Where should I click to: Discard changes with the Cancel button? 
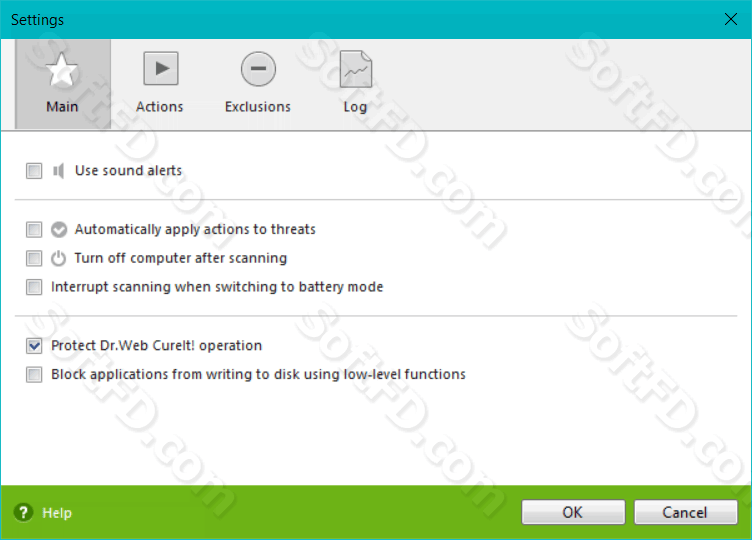pyautogui.click(x=685, y=512)
